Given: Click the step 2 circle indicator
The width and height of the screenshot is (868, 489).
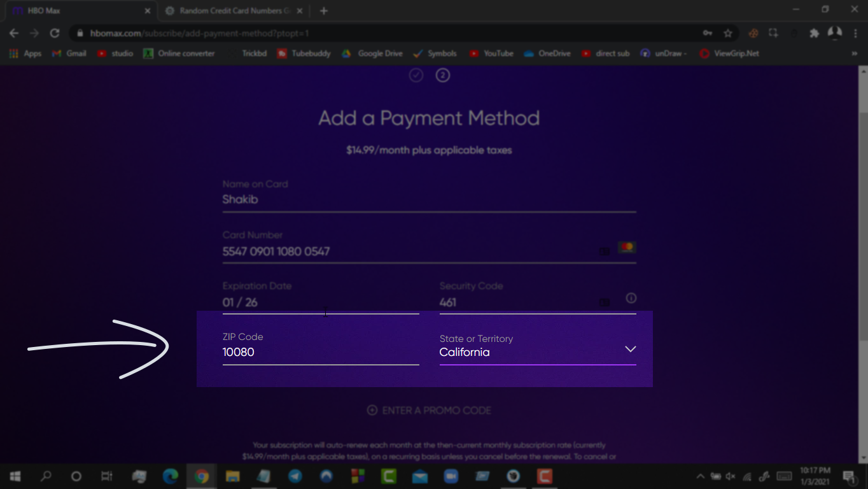Looking at the screenshot, I should pos(443,76).
